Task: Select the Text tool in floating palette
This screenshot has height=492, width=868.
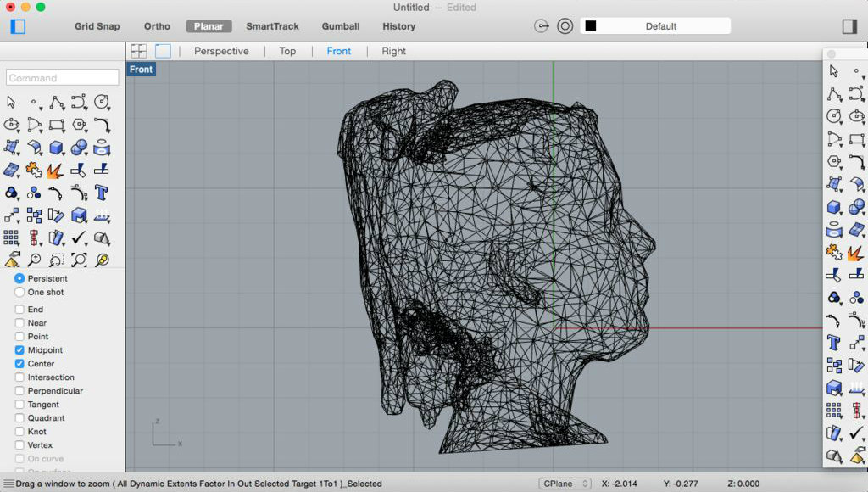Action: click(834, 343)
